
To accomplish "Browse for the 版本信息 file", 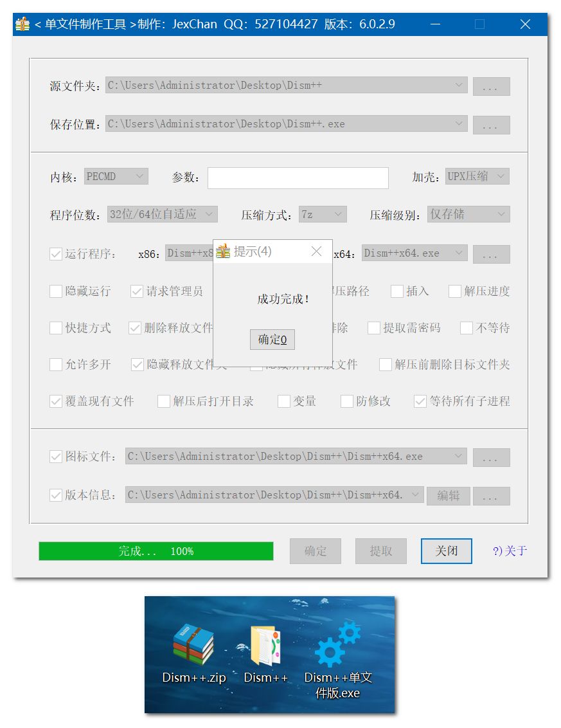I will [x=491, y=496].
